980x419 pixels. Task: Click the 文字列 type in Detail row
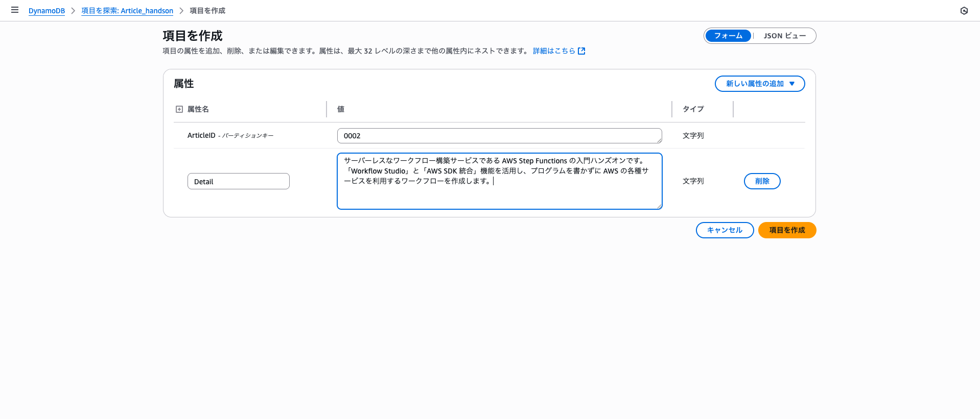693,181
